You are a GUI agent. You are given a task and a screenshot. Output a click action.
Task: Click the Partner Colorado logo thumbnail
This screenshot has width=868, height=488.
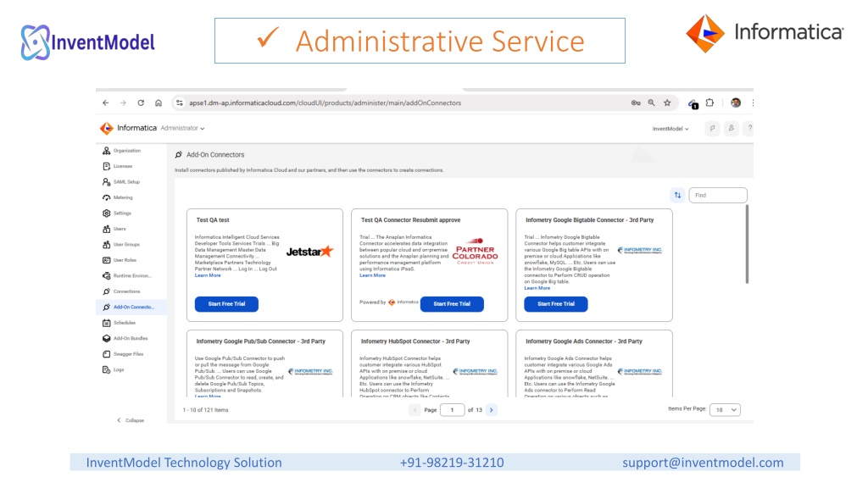click(x=475, y=252)
